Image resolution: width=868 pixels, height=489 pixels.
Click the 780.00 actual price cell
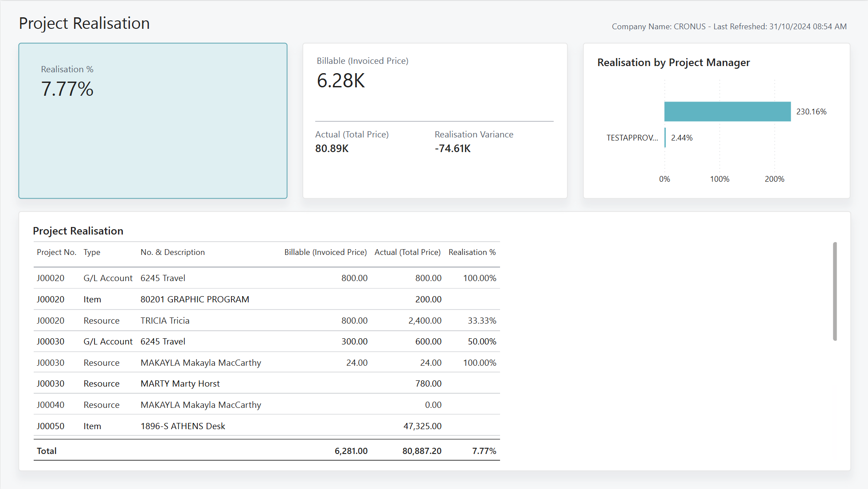(x=428, y=383)
